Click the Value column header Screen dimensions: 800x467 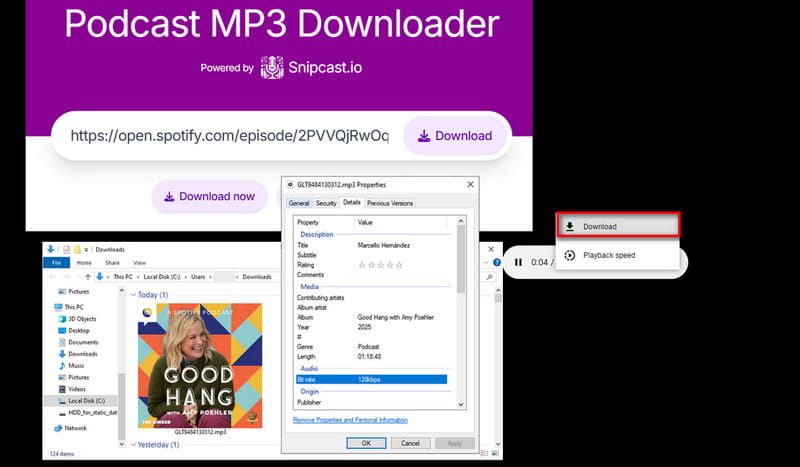click(365, 223)
